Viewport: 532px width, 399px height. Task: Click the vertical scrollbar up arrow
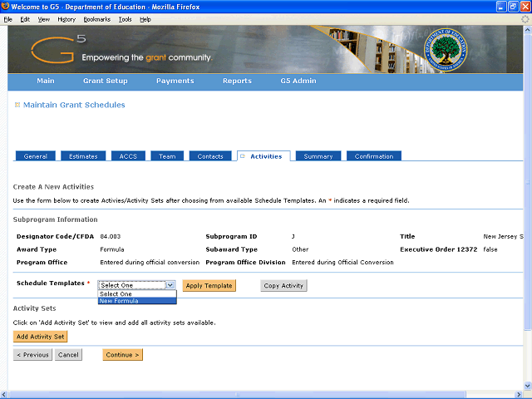(x=527, y=30)
